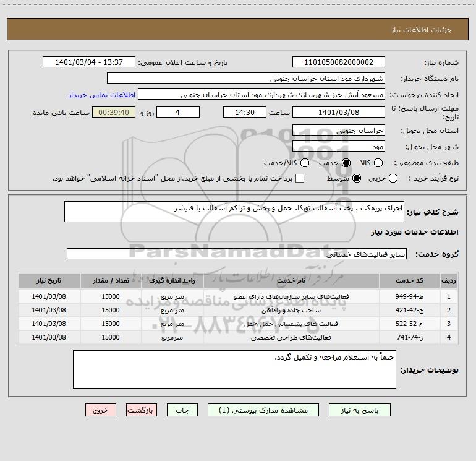The height and width of the screenshot is (461, 476).
Task: Focus the شماره نیاز field 1101050082000002
Action: click(339, 62)
